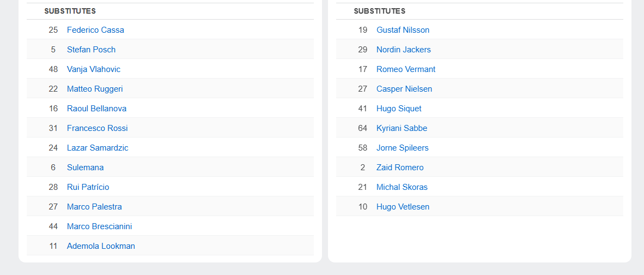View Lazar Samardzic player profile
Viewport: 644px width, 275px height.
[x=98, y=148]
